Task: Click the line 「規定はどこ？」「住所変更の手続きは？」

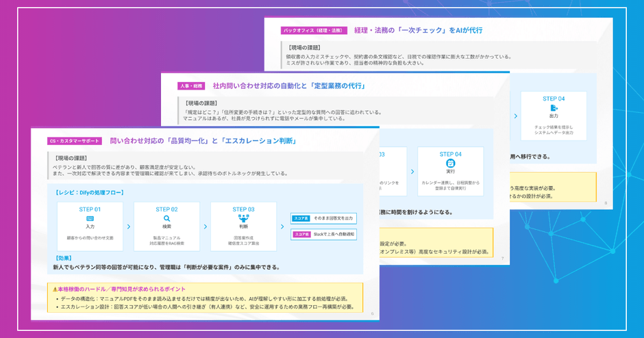Action: (x=282, y=112)
